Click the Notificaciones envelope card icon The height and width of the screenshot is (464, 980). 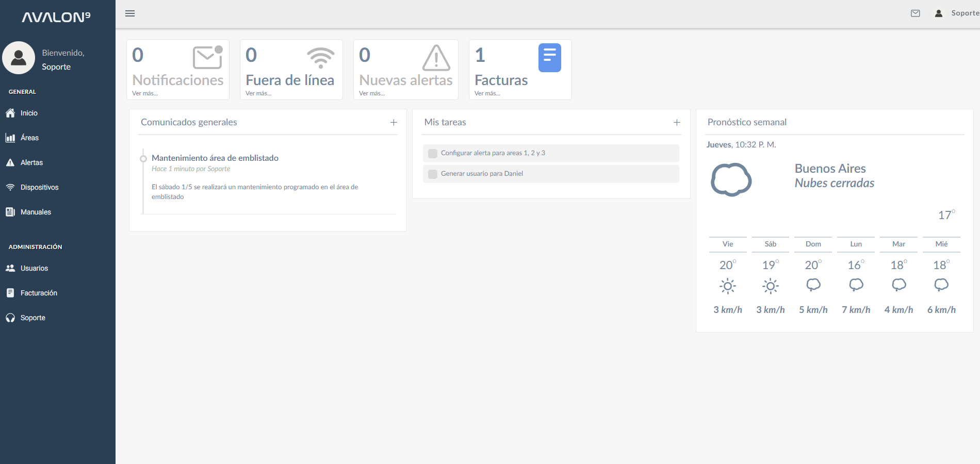coord(207,57)
